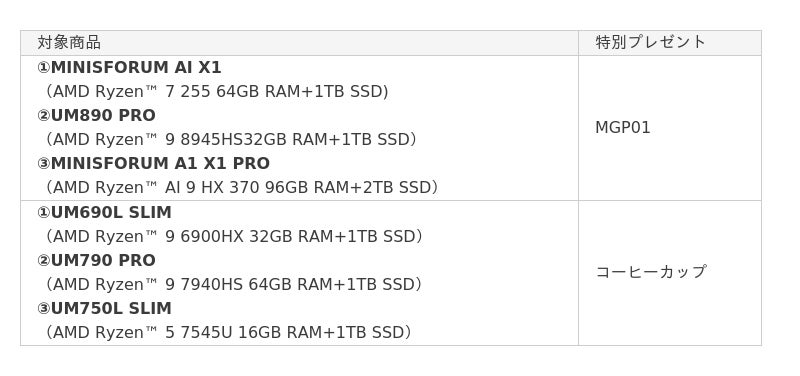Image resolution: width=800 pixels, height=376 pixels.
Task: Click the ③ marker before UM750L SLIM
Action: coord(44,309)
